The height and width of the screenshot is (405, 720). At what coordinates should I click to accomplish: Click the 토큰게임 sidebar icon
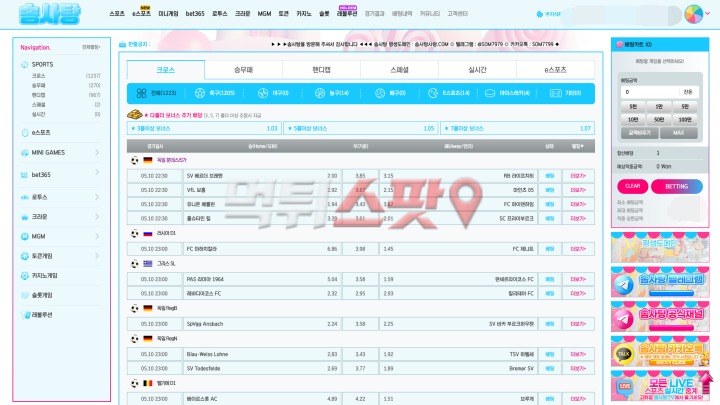25,256
